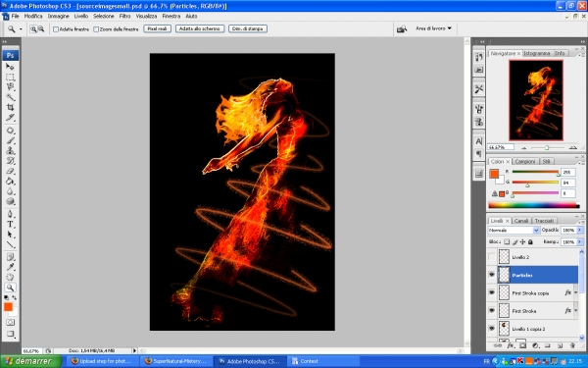Image resolution: width=588 pixels, height=368 pixels.
Task: Select the Pen tool
Action: [10, 214]
